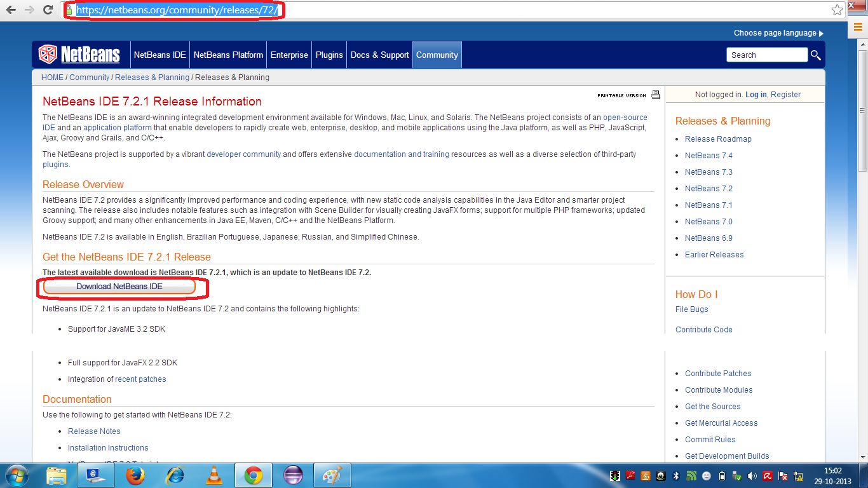Open the NetBeans IDE menu tab
Viewport: 868px width, 488px height.
(x=159, y=55)
